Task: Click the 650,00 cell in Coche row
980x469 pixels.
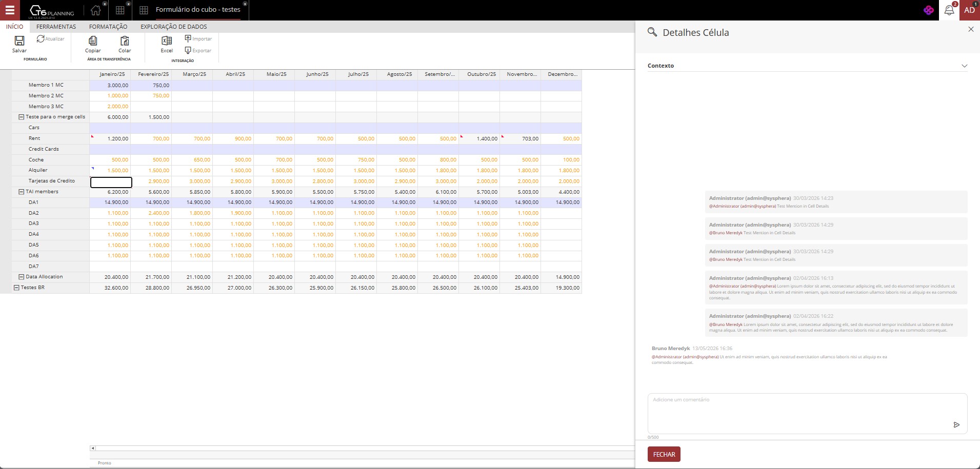Action: click(x=192, y=160)
